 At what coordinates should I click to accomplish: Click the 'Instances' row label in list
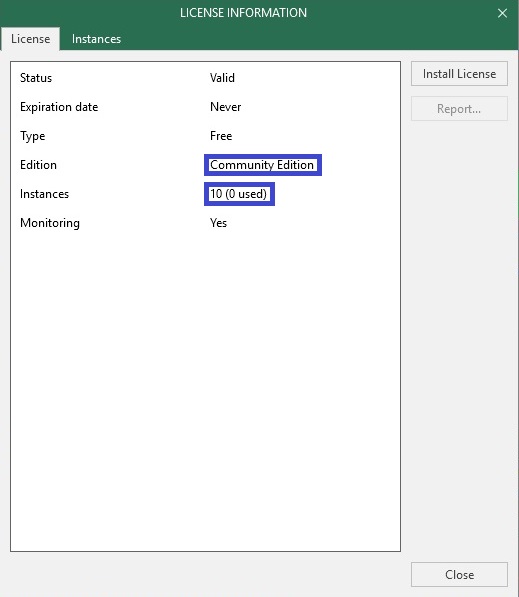click(x=44, y=194)
